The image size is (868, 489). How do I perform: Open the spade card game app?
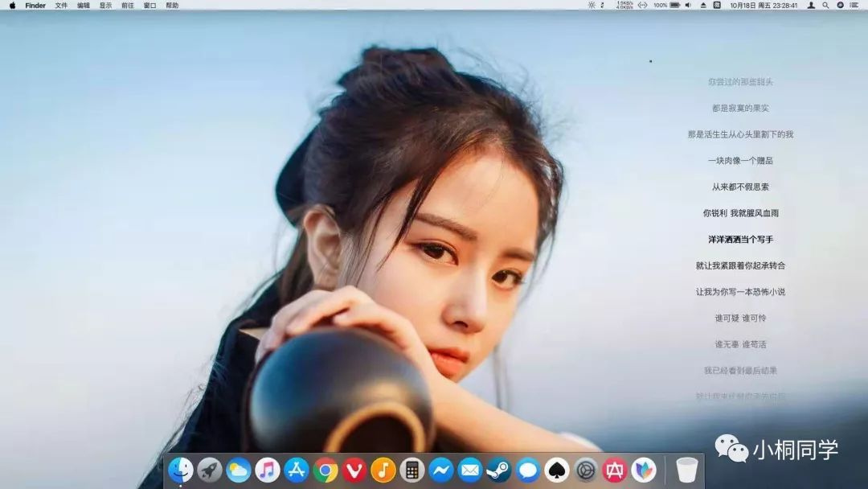557,471
